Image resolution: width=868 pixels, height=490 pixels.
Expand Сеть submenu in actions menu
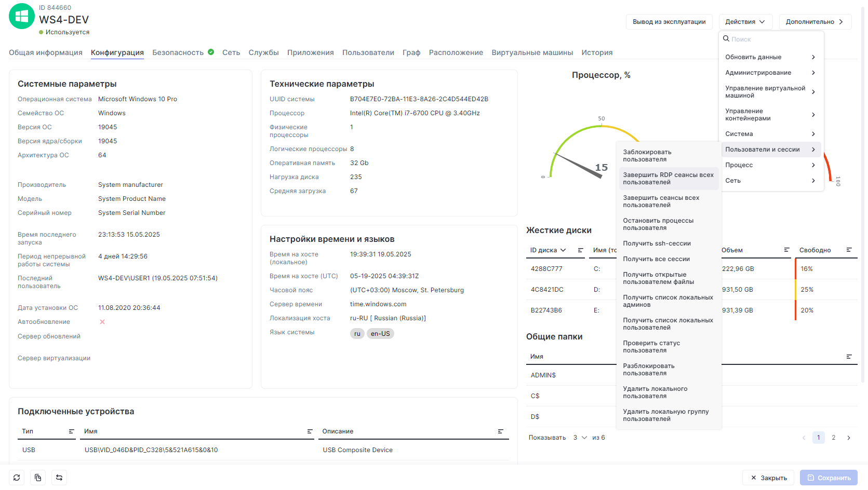tap(771, 181)
